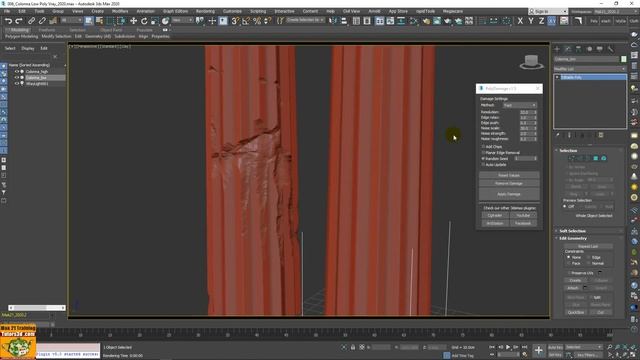640x360 pixels.
Task: Select the None constraint radio button
Action: click(569, 258)
